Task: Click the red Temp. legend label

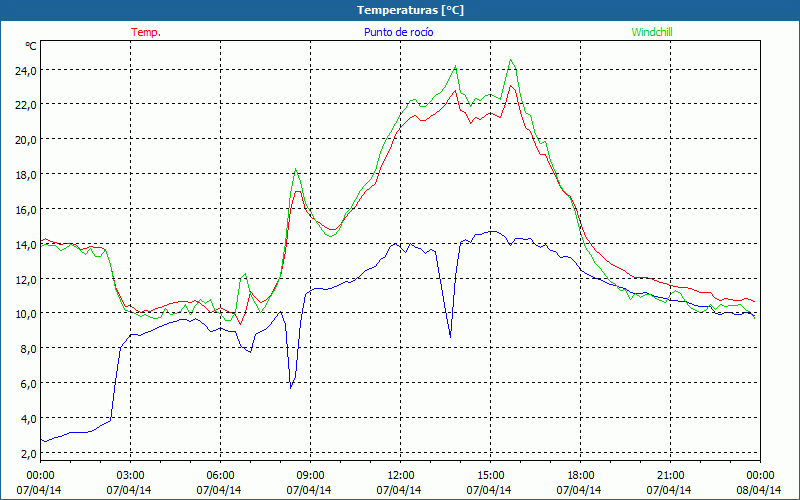Action: (x=146, y=32)
